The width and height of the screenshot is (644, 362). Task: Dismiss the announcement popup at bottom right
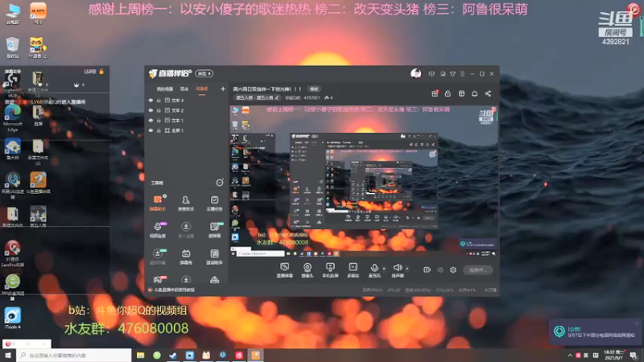[x=637, y=324]
